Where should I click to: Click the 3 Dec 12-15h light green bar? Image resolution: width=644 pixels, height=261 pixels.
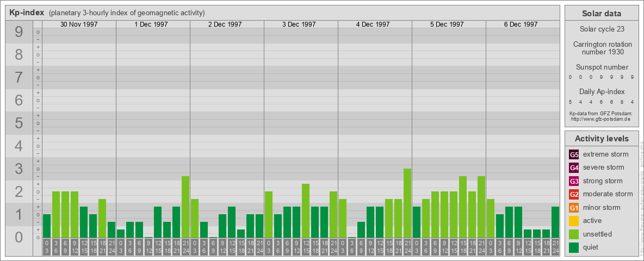pos(306,210)
